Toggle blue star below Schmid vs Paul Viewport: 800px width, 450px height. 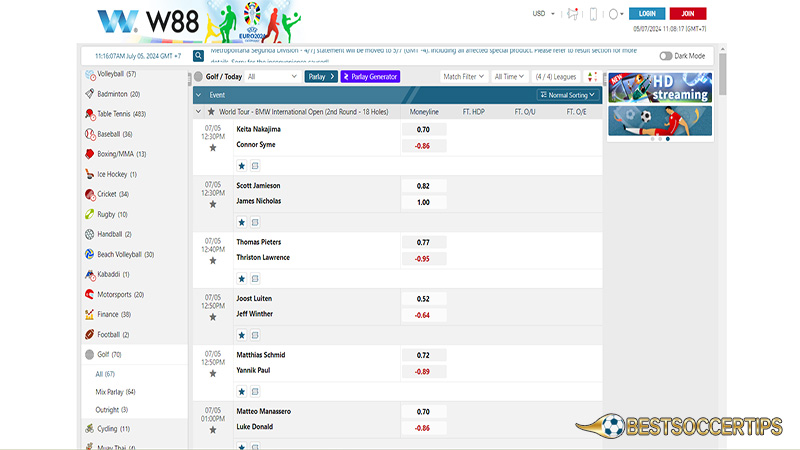(x=242, y=392)
